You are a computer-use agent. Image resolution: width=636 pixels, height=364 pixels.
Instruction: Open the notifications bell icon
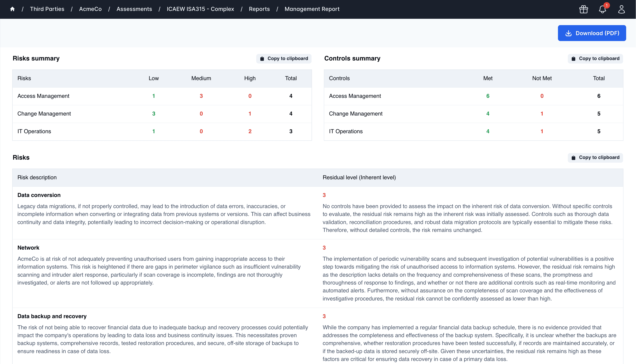(x=602, y=10)
